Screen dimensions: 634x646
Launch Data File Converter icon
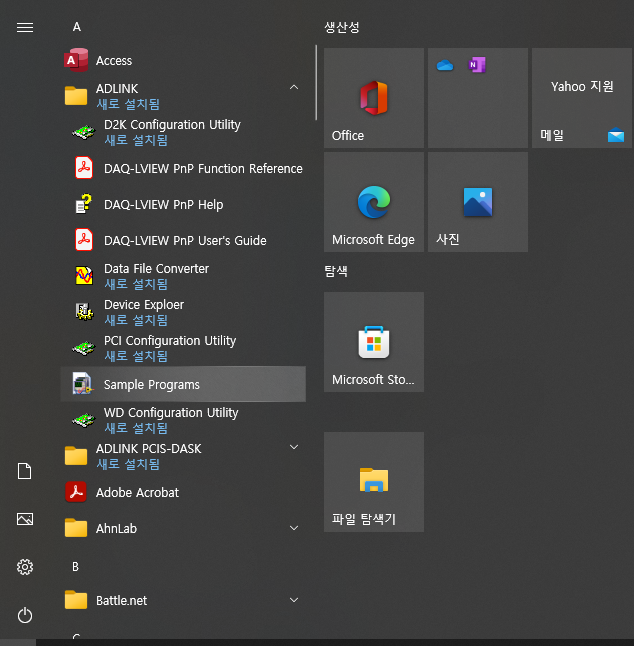pyautogui.click(x=84, y=276)
